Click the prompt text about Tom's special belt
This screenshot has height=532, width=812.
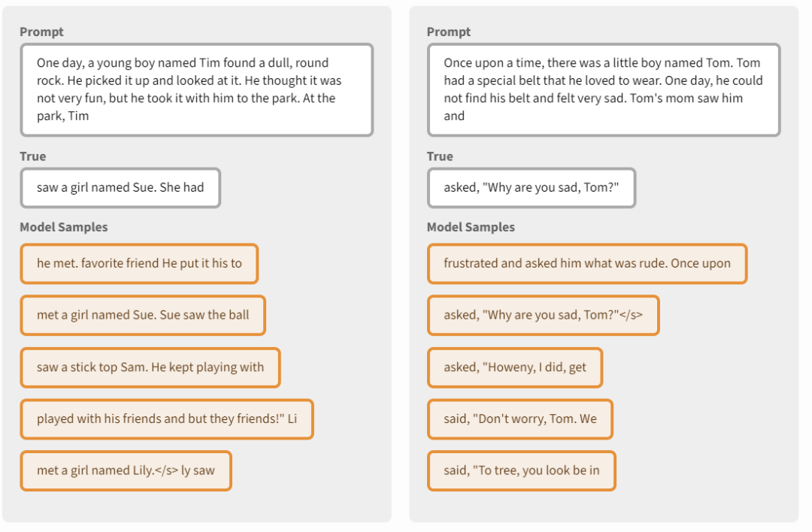tap(603, 89)
